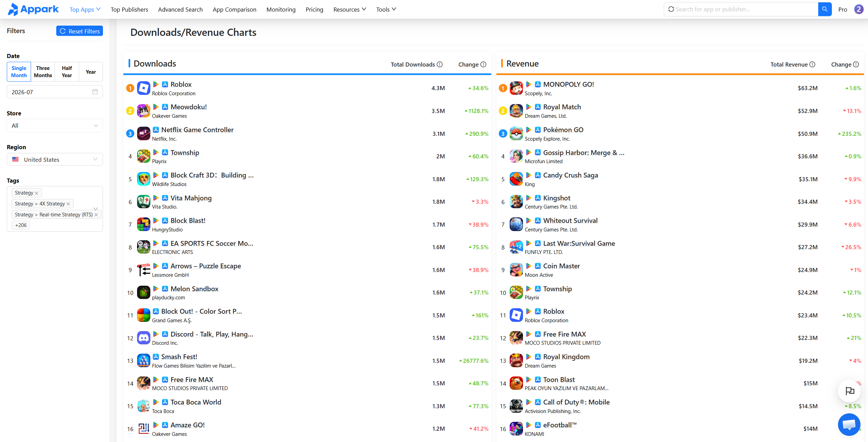The width and height of the screenshot is (868, 442).
Task: Go to Top Publishers page
Action: coord(130,10)
